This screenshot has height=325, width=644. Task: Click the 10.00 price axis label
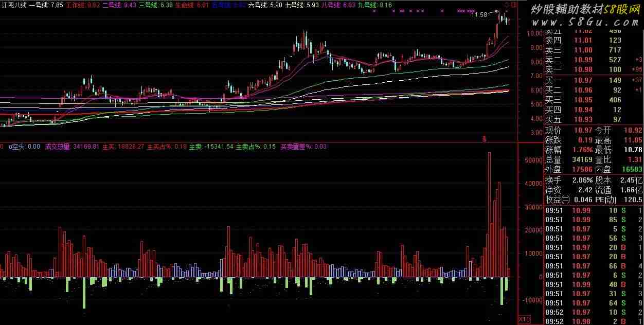point(535,33)
